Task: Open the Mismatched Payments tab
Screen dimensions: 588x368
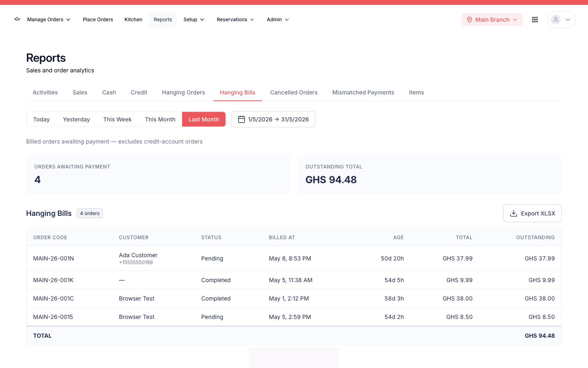Action: click(x=363, y=92)
